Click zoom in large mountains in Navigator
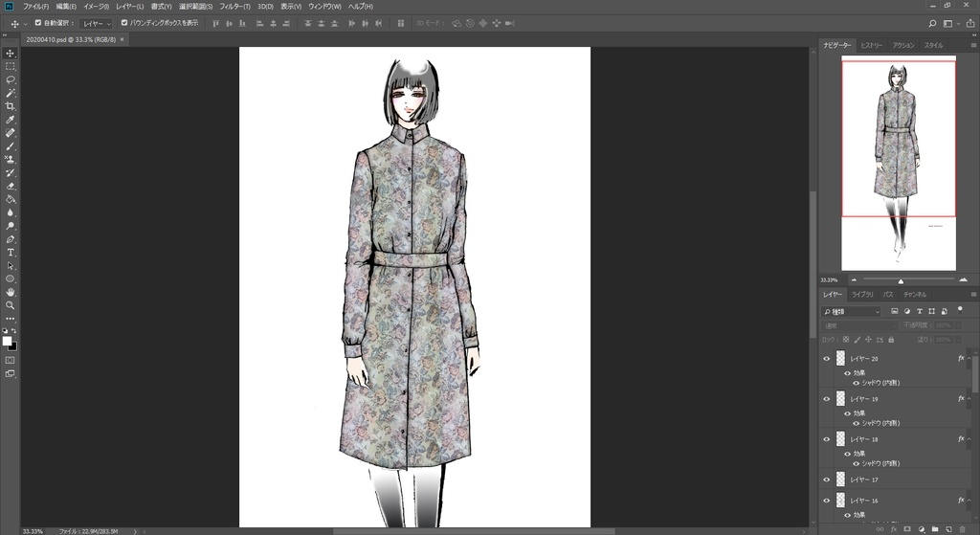Image resolution: width=980 pixels, height=535 pixels. pyautogui.click(x=963, y=280)
